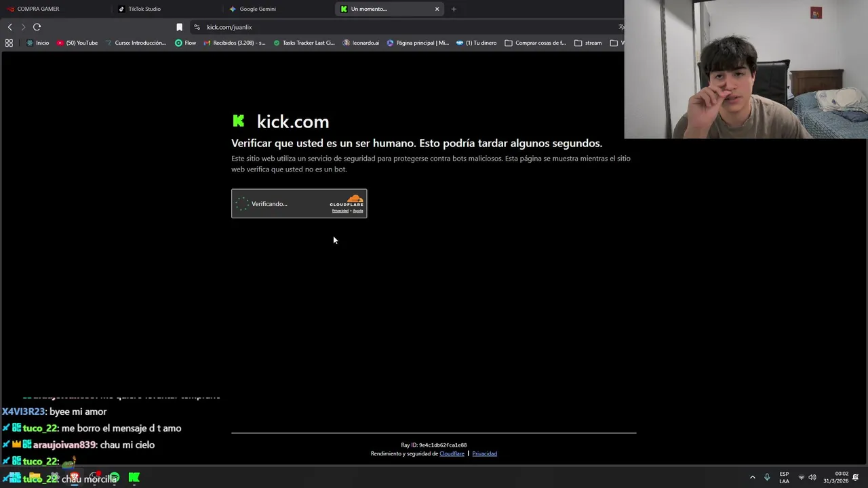Open Spotify from the taskbar
Image resolution: width=868 pixels, height=488 pixels.
pyautogui.click(x=114, y=478)
